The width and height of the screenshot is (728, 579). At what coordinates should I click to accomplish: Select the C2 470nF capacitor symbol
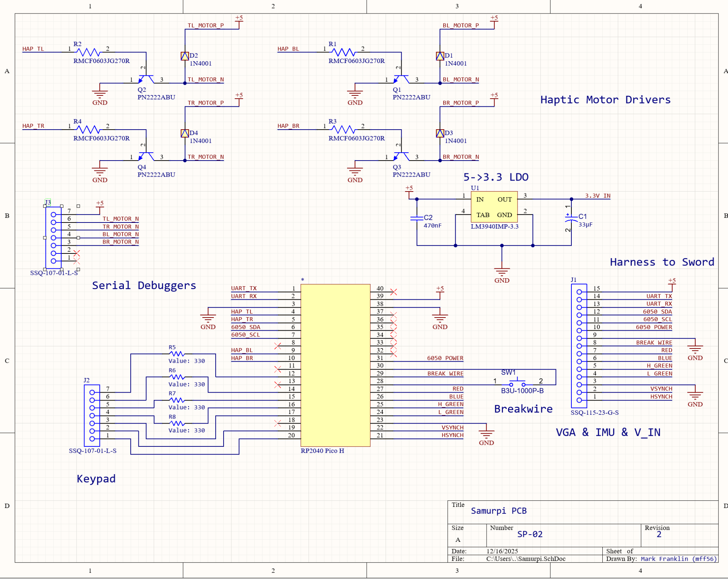[417, 218]
